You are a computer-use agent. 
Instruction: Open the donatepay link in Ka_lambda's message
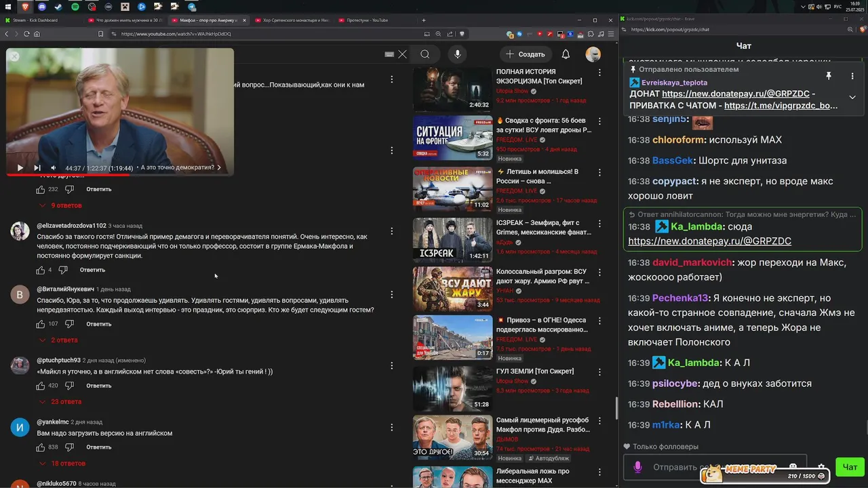(709, 241)
